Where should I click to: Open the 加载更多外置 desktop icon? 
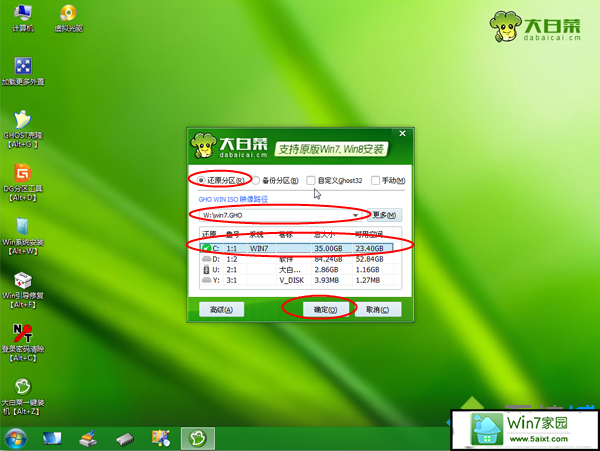[23, 71]
